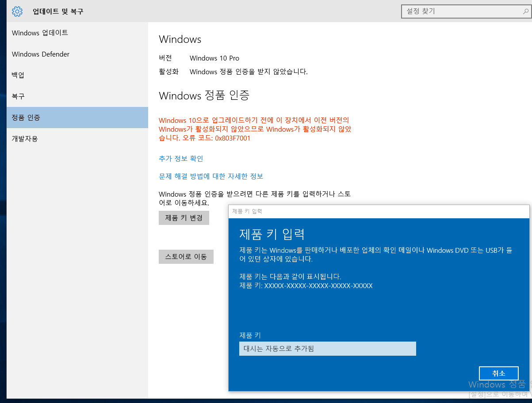Open the 추가 정보 확인 link
The height and width of the screenshot is (403, 532).
tap(181, 159)
